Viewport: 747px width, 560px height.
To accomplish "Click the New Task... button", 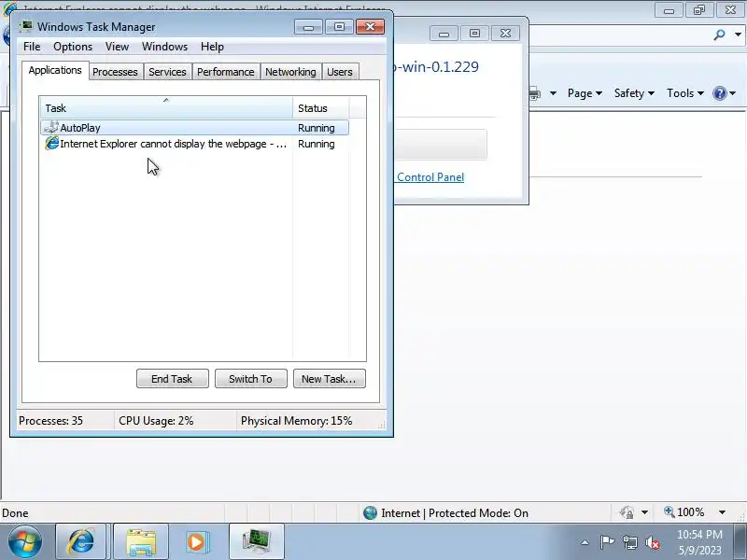I will point(330,379).
